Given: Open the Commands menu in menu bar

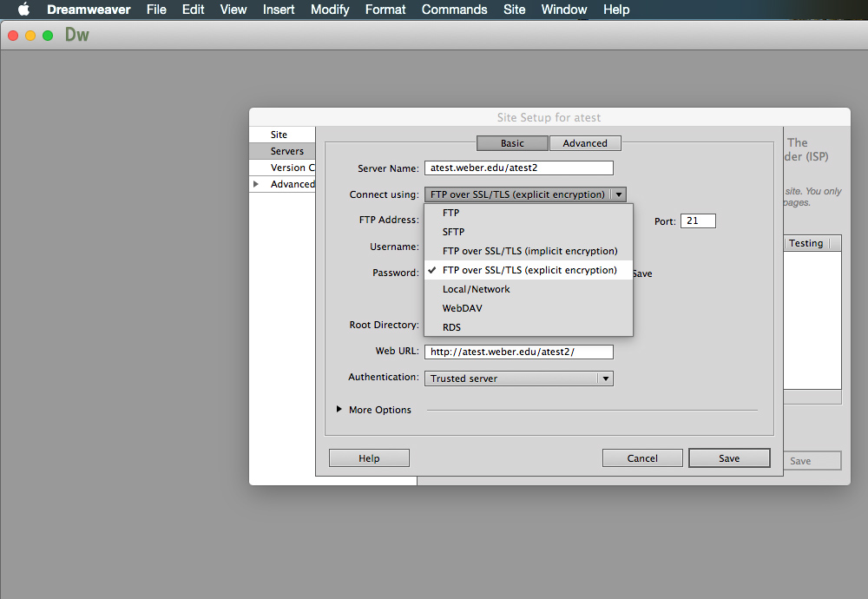Looking at the screenshot, I should [454, 10].
